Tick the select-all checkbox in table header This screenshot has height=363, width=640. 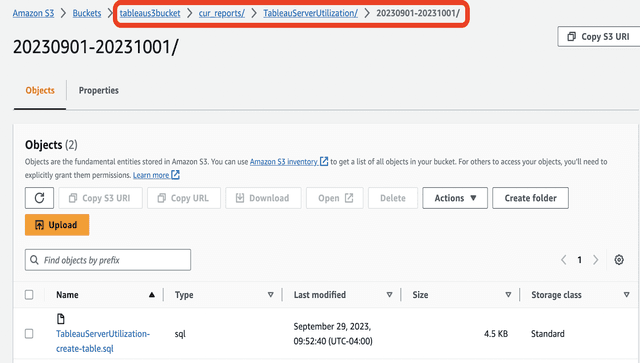point(29,295)
